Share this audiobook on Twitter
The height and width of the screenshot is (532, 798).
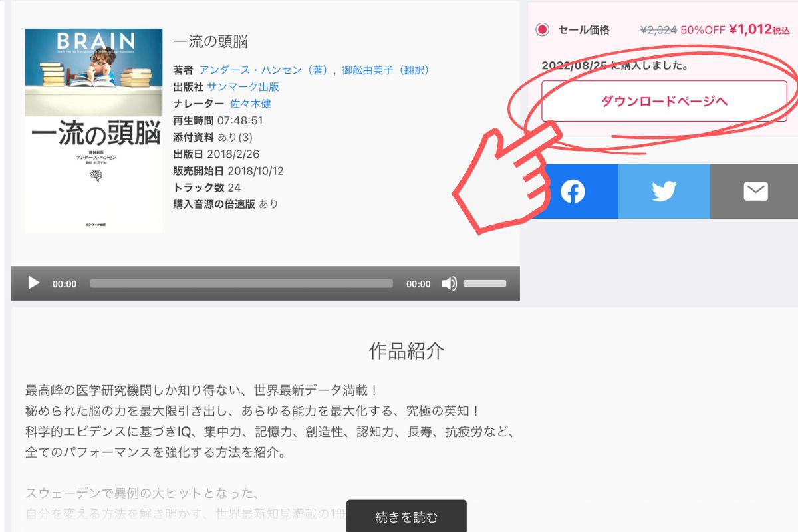coord(663,191)
